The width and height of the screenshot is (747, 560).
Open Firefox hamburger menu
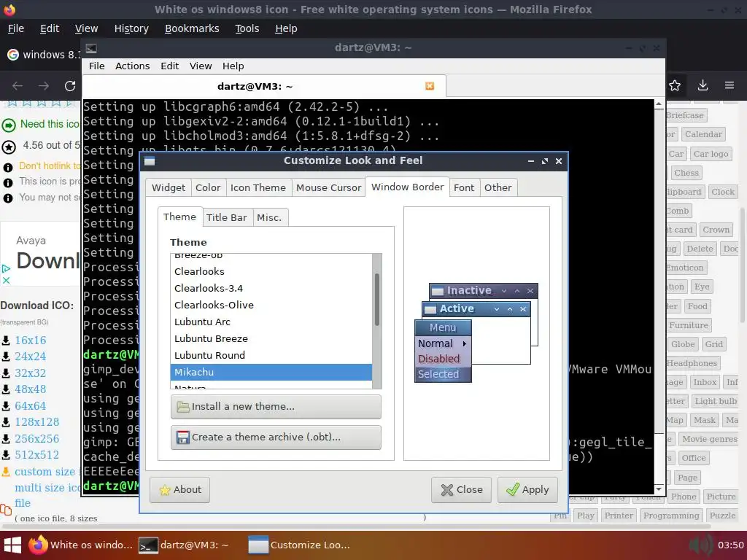pyautogui.click(x=729, y=86)
